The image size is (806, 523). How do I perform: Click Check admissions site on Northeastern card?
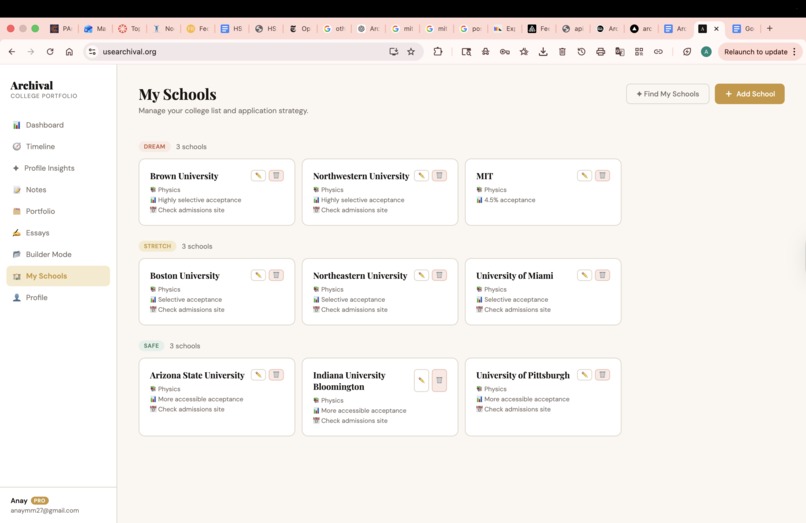(354, 310)
